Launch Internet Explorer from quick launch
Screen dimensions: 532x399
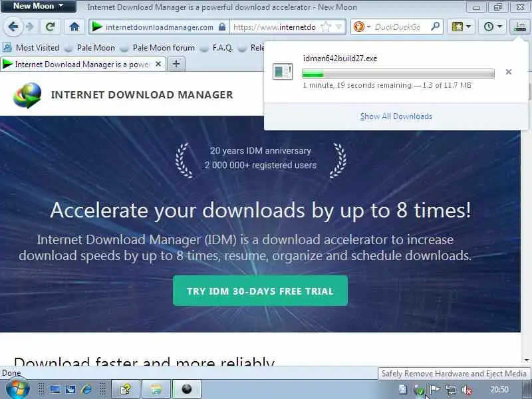point(86,389)
